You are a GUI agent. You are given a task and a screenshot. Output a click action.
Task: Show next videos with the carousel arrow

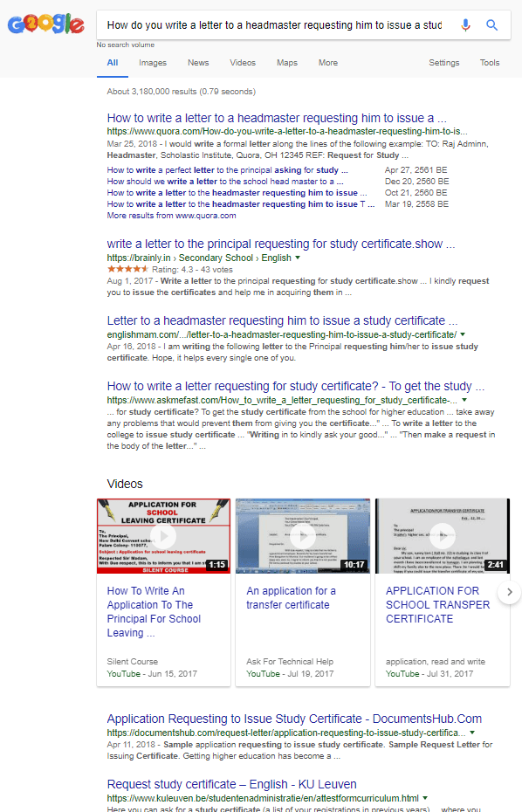point(510,592)
